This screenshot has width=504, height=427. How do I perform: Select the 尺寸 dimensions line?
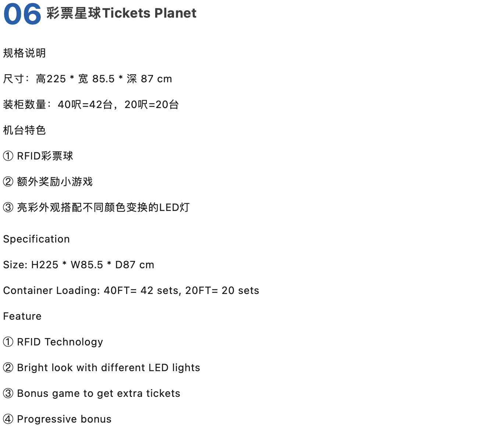[88, 79]
